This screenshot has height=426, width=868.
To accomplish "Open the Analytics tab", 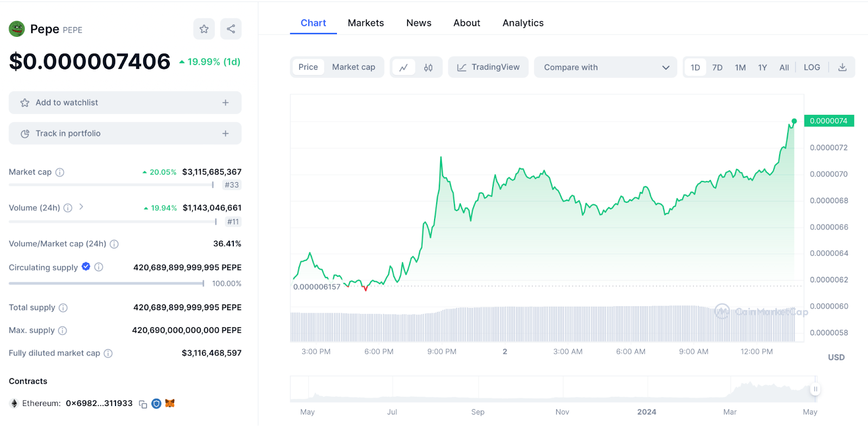I will pos(523,23).
